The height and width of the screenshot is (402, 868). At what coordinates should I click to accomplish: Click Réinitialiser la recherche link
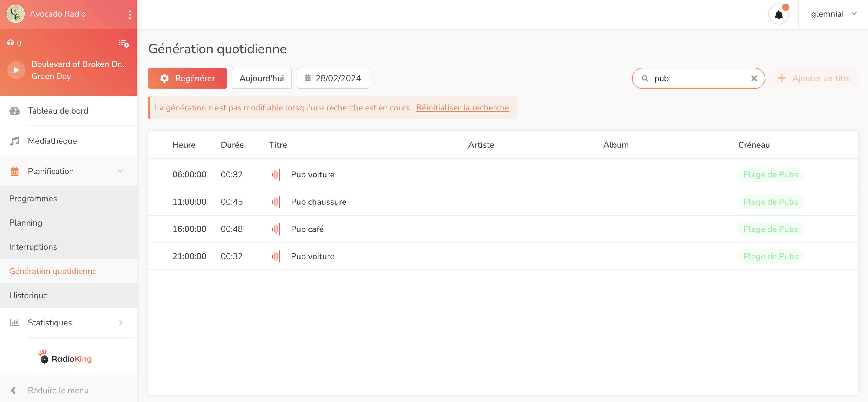coord(462,107)
